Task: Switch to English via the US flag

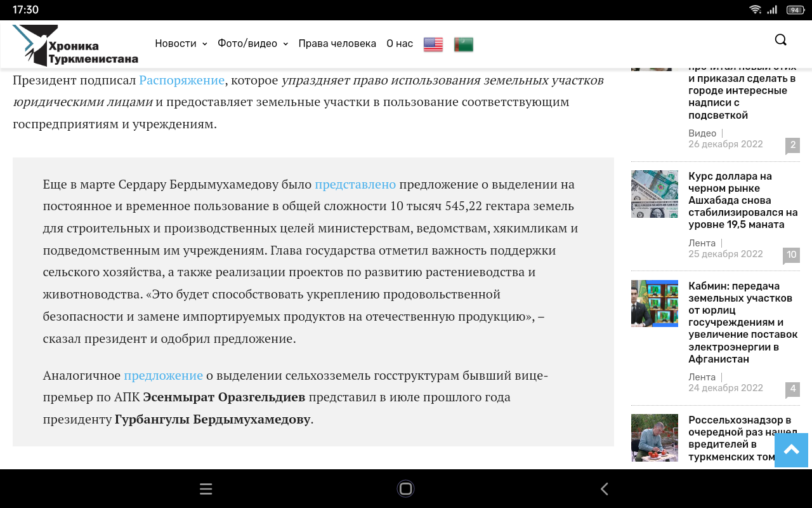Action: 433,44
